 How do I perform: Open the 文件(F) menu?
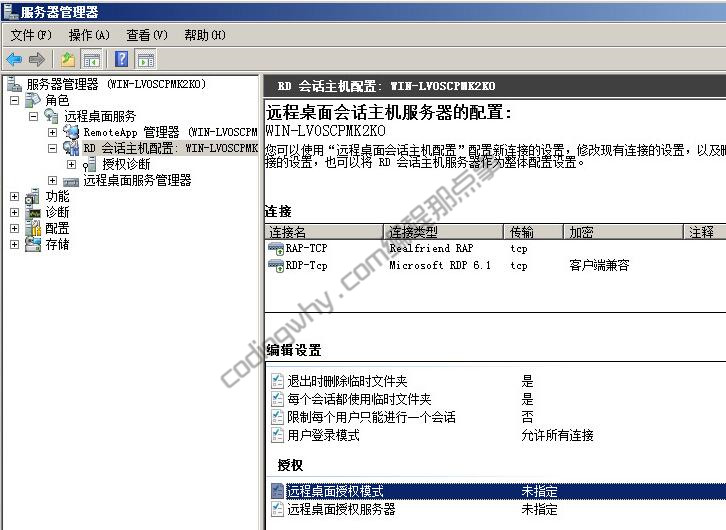[31, 35]
